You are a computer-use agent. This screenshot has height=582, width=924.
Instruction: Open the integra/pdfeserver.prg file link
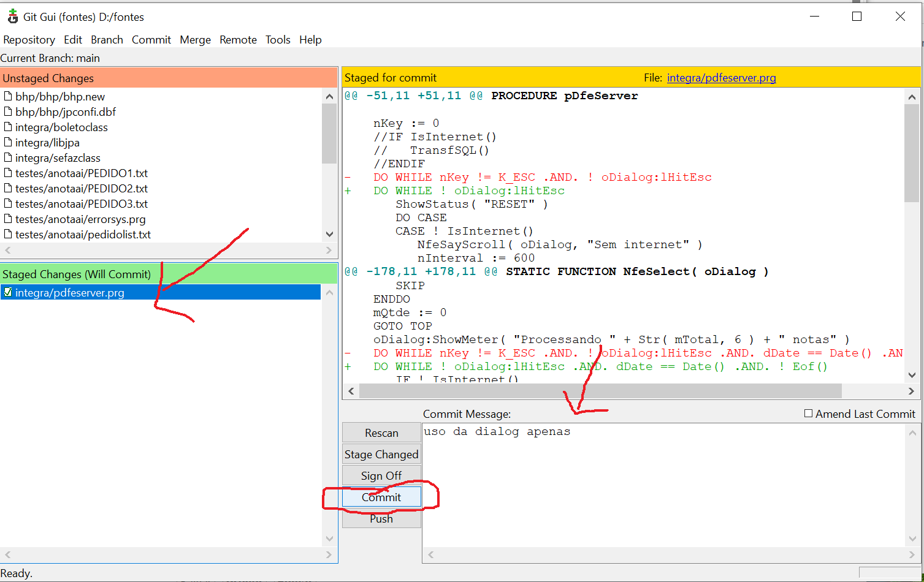coord(721,78)
